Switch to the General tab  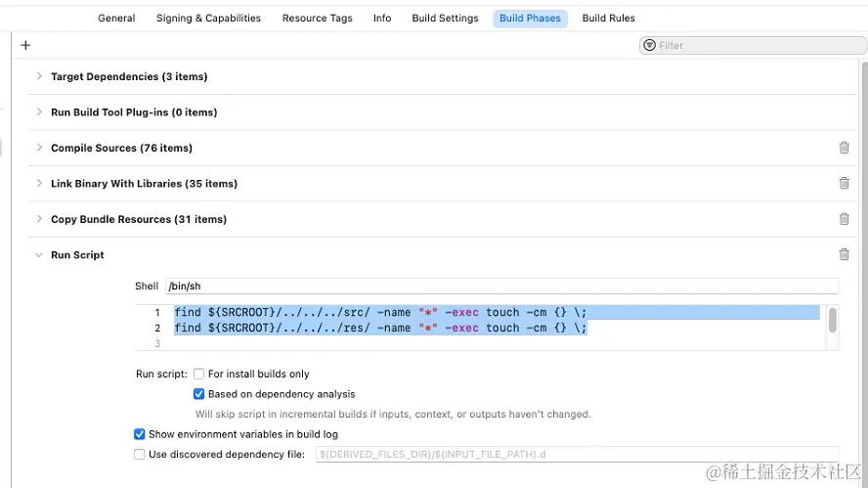(116, 19)
